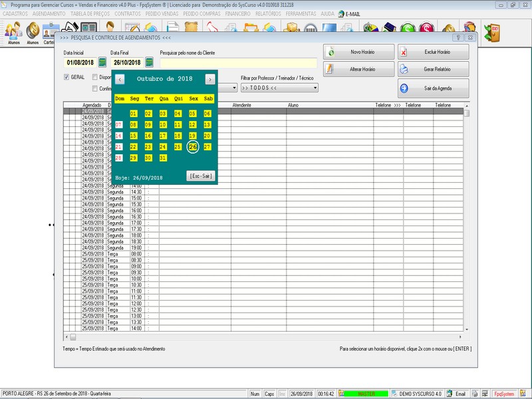Click the Atendente column header
The image size is (532, 399).
[x=241, y=105]
